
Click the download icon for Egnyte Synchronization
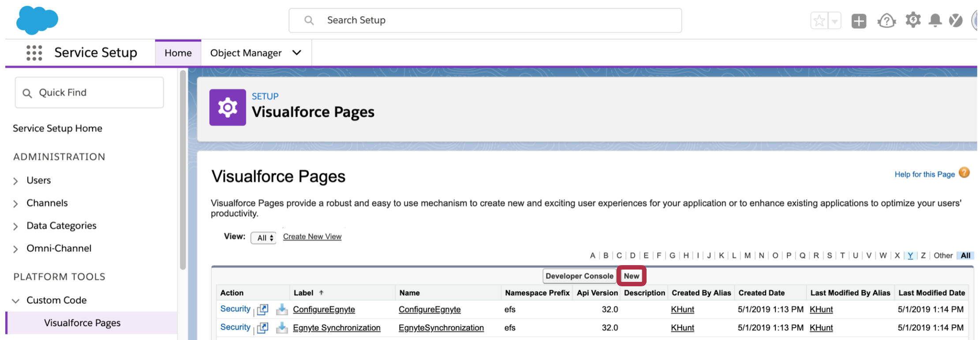[282, 328]
